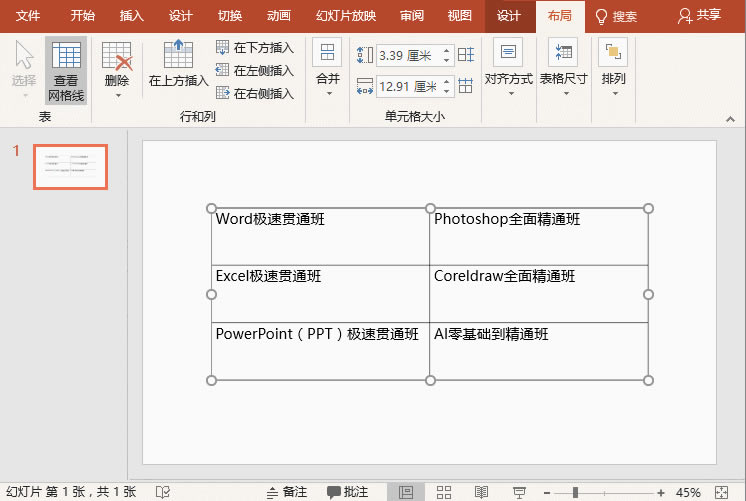Image resolution: width=746 pixels, height=501 pixels.
Task: Switch to Slide Sorter view icon
Action: click(443, 492)
